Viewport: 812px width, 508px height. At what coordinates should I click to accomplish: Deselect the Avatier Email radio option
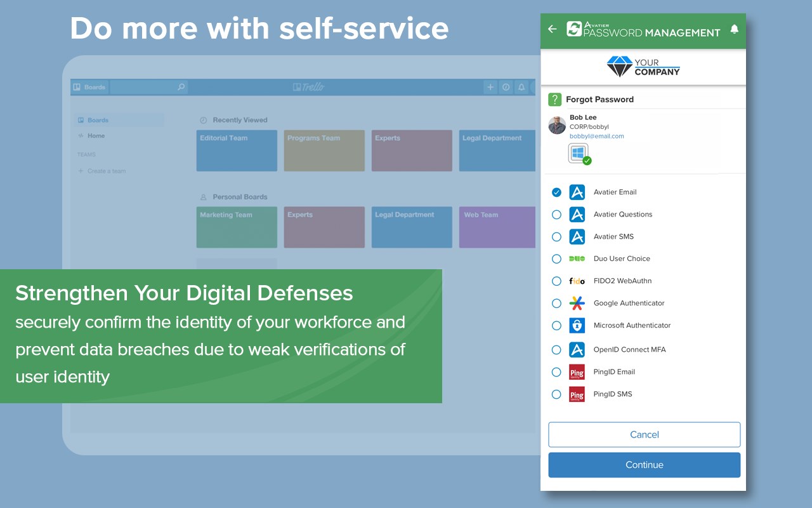556,192
